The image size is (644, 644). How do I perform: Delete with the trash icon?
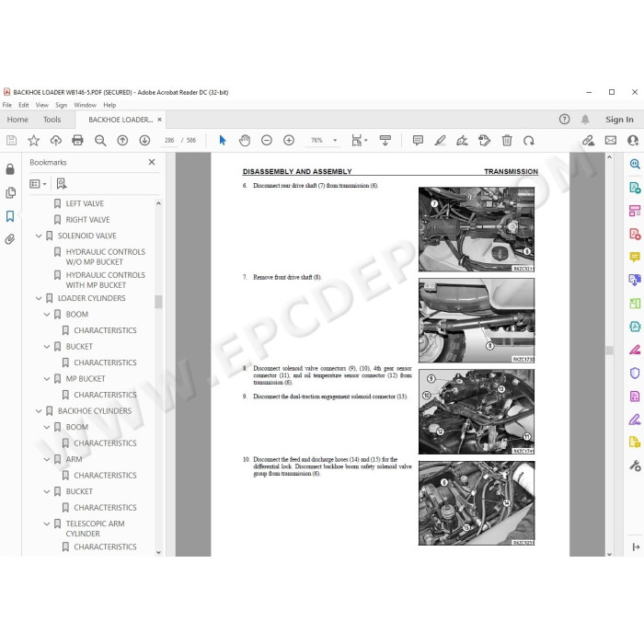507,141
